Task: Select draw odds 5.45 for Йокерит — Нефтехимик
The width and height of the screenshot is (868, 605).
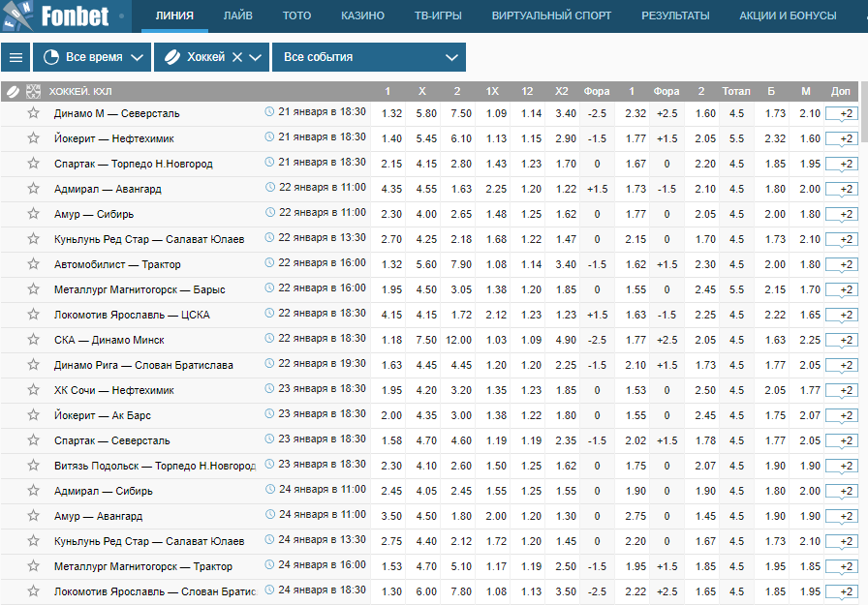Action: 426,138
